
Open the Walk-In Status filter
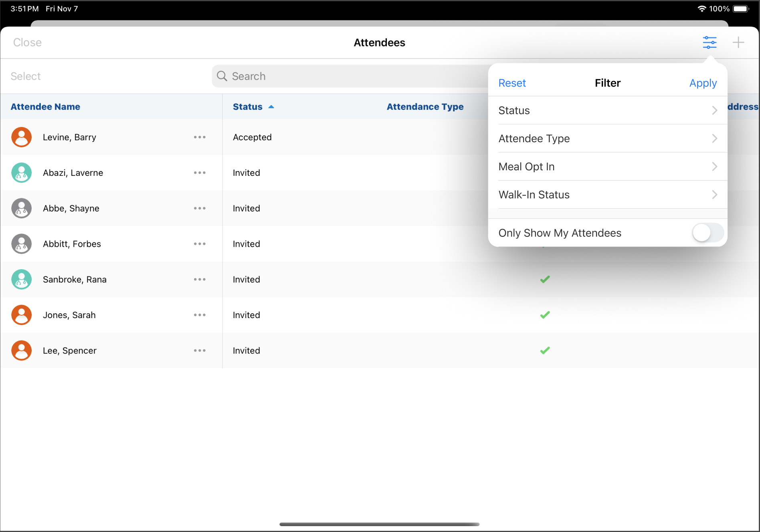coord(607,195)
